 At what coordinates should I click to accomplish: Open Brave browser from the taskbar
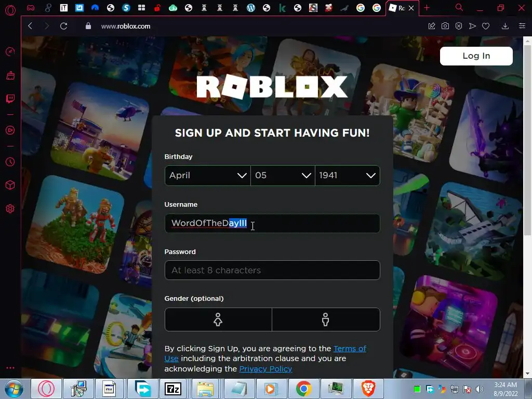pos(368,389)
